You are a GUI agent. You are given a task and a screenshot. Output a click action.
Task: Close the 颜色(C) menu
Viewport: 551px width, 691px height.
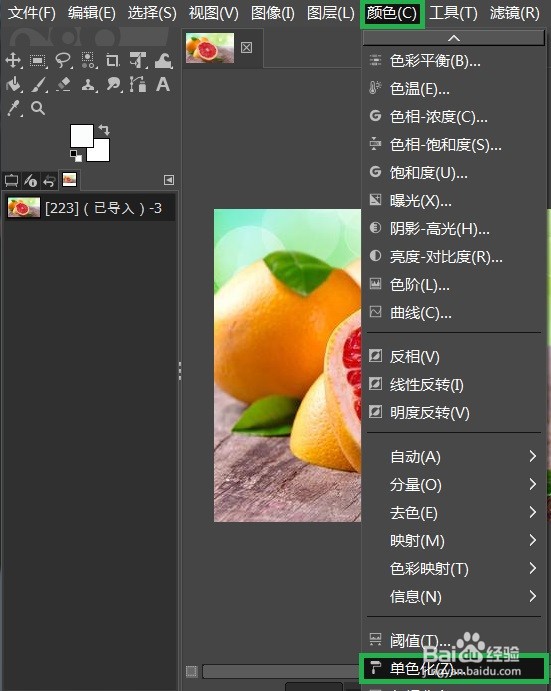tap(391, 13)
